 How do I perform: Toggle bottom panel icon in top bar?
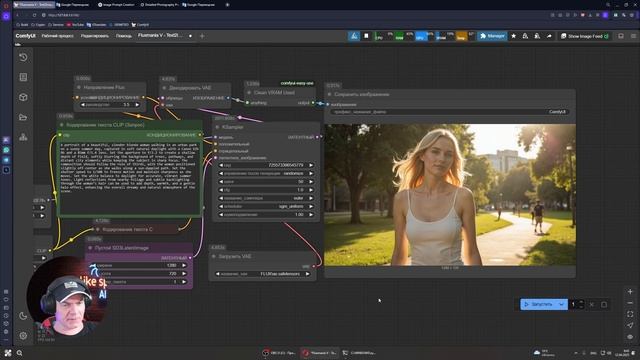[x=621, y=36]
